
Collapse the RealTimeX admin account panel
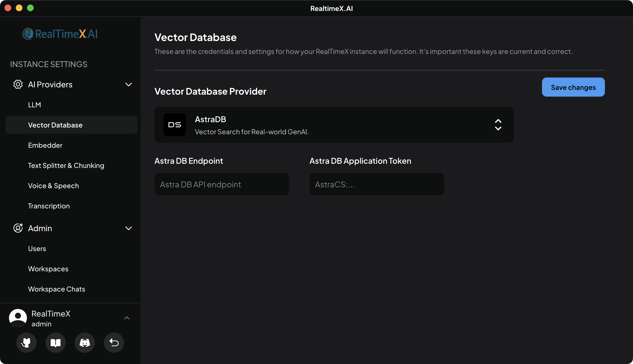[x=127, y=318]
